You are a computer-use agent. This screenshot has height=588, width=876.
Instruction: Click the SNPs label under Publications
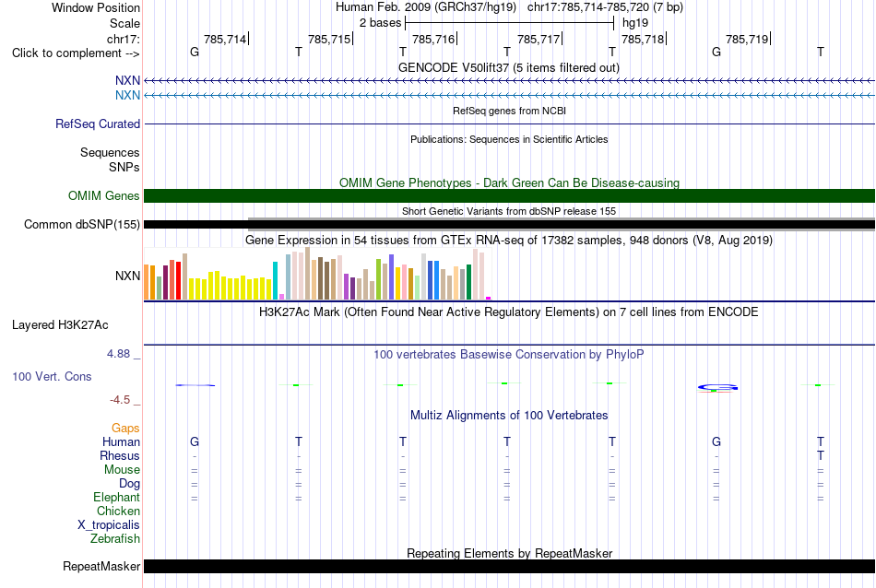[124, 167]
